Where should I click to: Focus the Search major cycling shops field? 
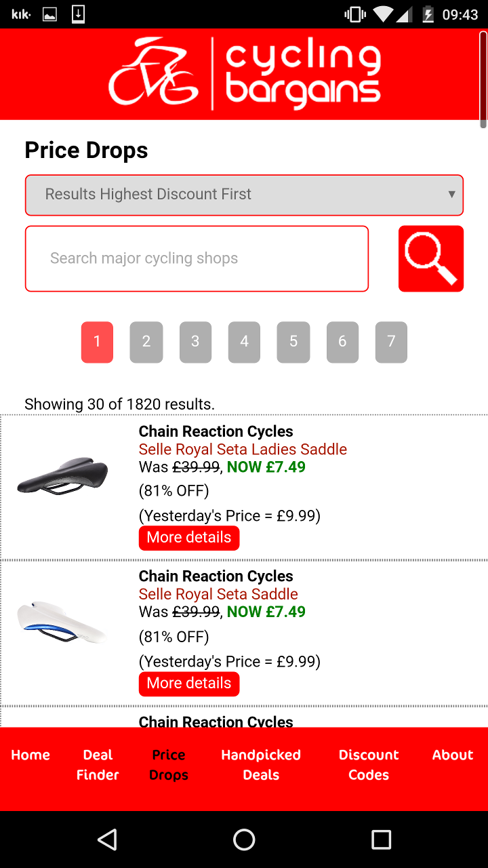pos(197,258)
